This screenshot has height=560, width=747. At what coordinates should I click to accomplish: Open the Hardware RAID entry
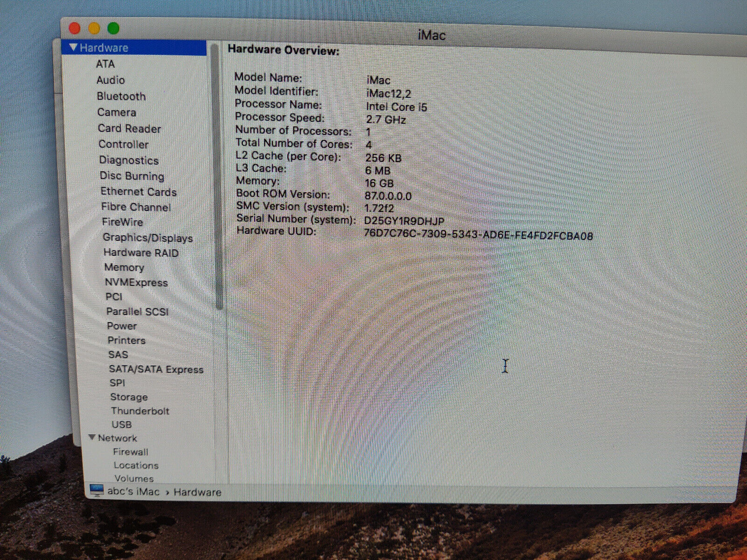(141, 253)
